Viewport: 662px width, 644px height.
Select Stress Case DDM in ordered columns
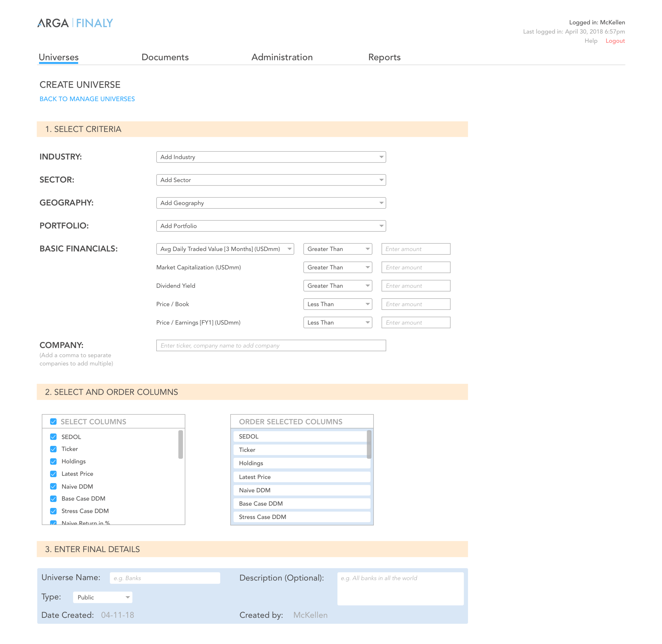(302, 517)
